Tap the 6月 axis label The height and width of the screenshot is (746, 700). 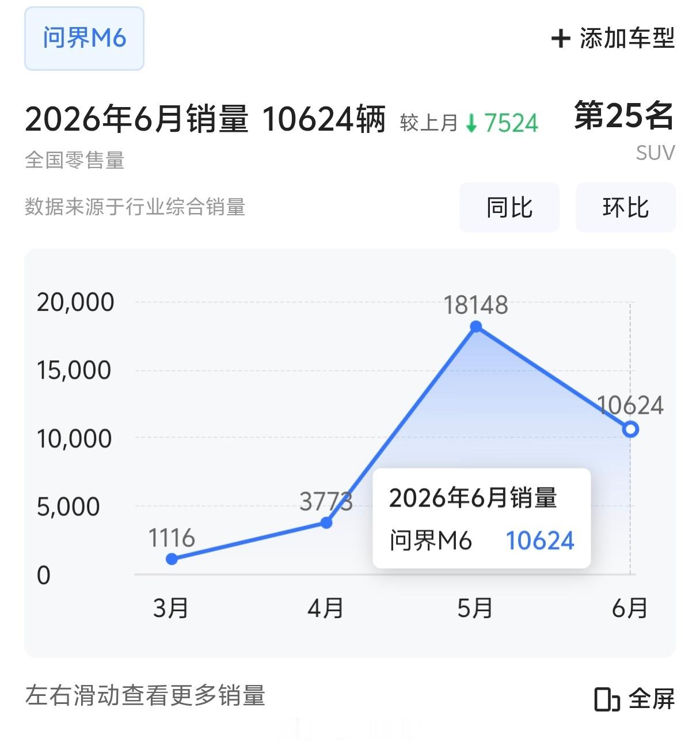pyautogui.click(x=630, y=608)
